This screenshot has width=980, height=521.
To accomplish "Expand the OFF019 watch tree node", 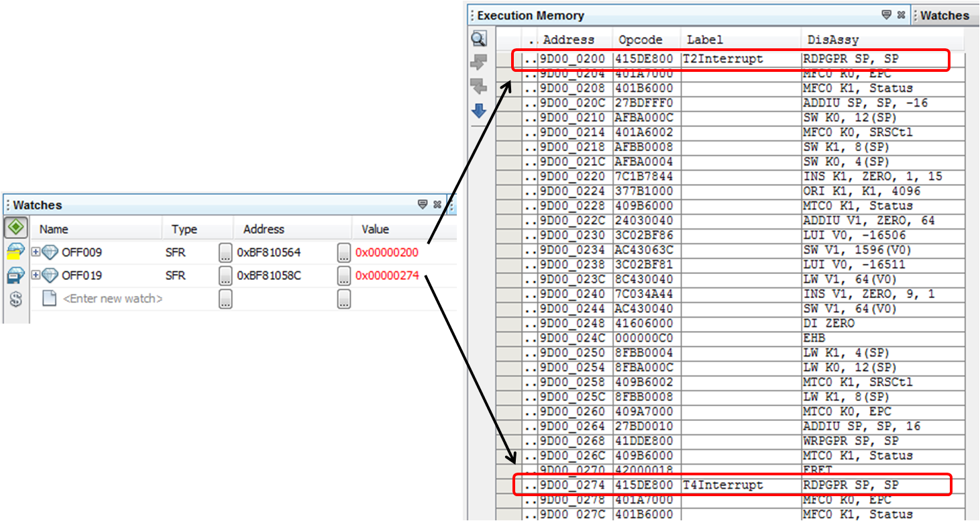I will 36,275.
